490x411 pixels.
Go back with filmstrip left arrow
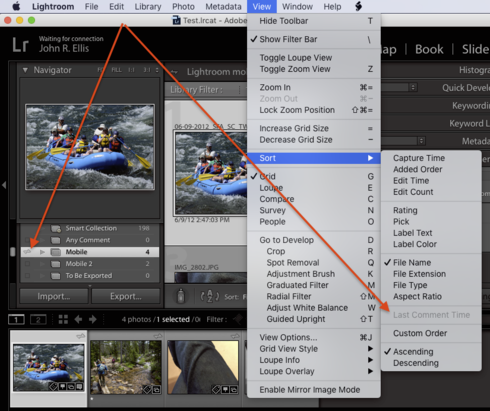click(78, 319)
